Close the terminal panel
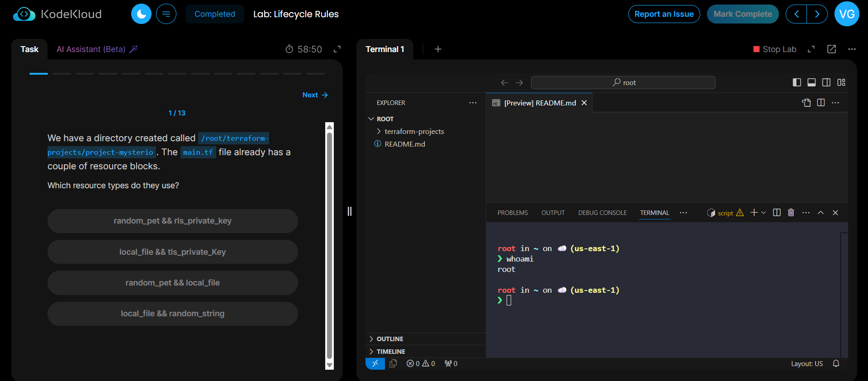This screenshot has width=868, height=381. 835,213
